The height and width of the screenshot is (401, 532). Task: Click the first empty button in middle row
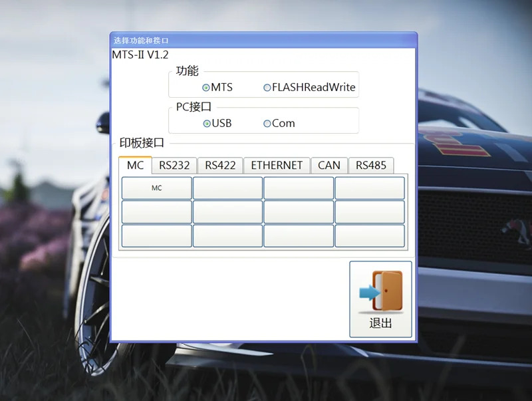tap(157, 212)
